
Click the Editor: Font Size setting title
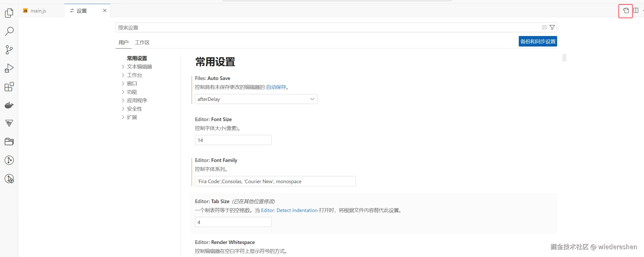(x=213, y=119)
